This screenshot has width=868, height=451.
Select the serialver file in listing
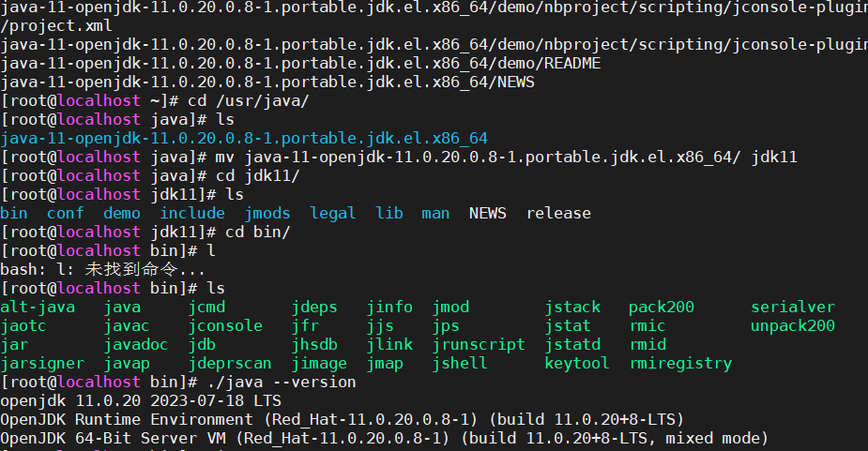click(792, 307)
